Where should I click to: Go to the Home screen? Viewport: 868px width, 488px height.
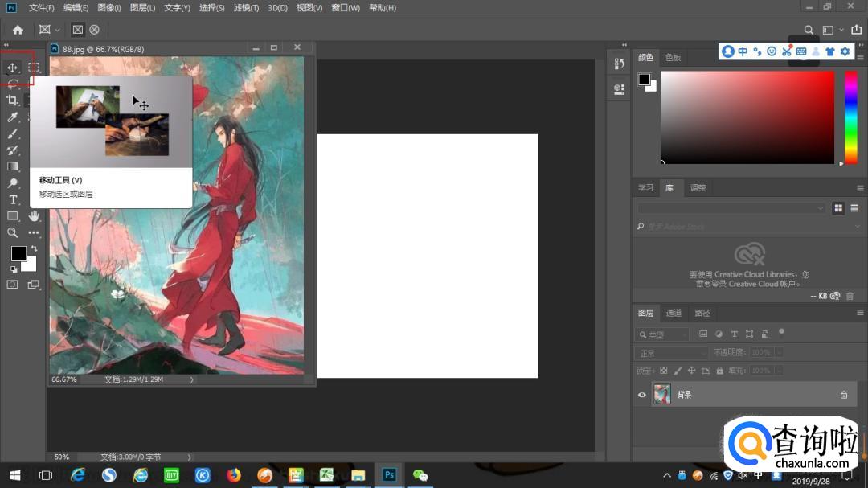coord(18,30)
